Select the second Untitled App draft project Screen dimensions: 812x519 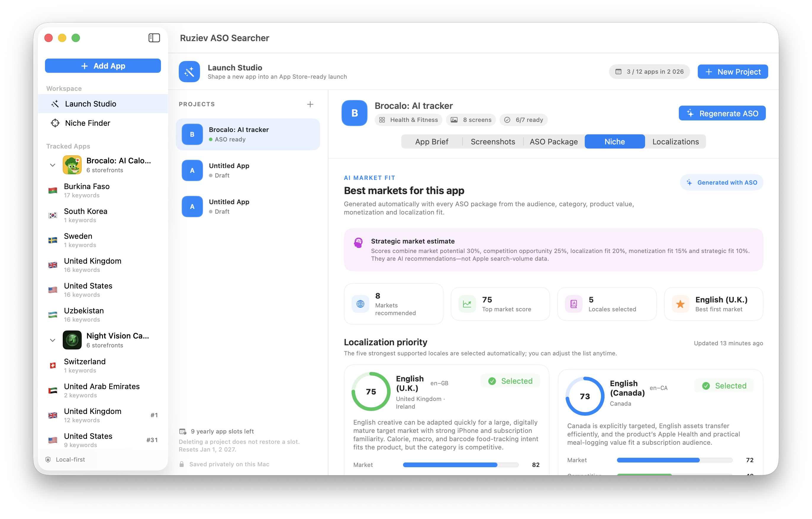(x=248, y=206)
